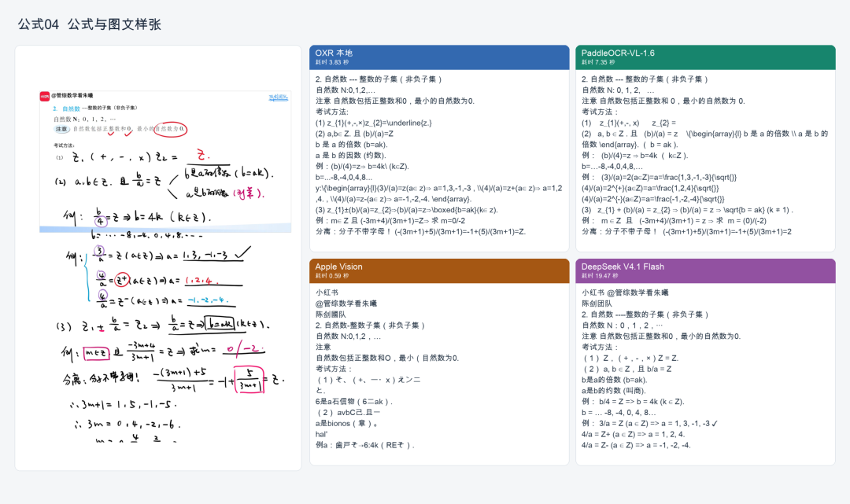
Task: Click DeepSeek line '4/a = Z+ (a ∈ Z) => a = 1, 2, 4.'
Action: pos(633,434)
